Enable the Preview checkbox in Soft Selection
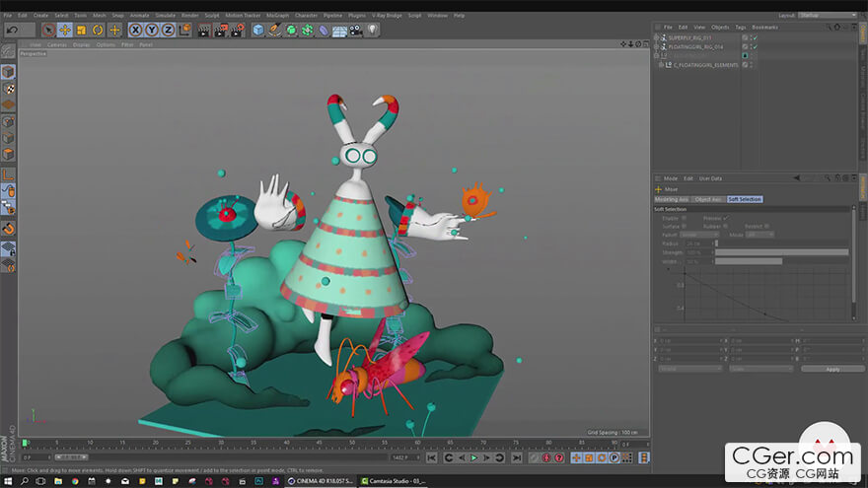This screenshot has height=488, width=868. click(727, 218)
